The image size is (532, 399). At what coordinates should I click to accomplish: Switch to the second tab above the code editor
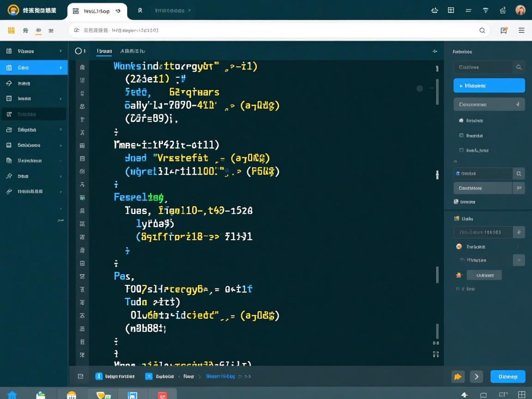coord(133,51)
